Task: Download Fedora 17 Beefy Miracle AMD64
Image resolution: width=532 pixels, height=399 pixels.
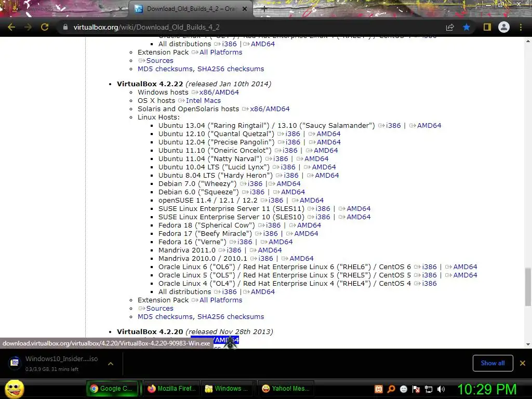Action: coord(306,234)
